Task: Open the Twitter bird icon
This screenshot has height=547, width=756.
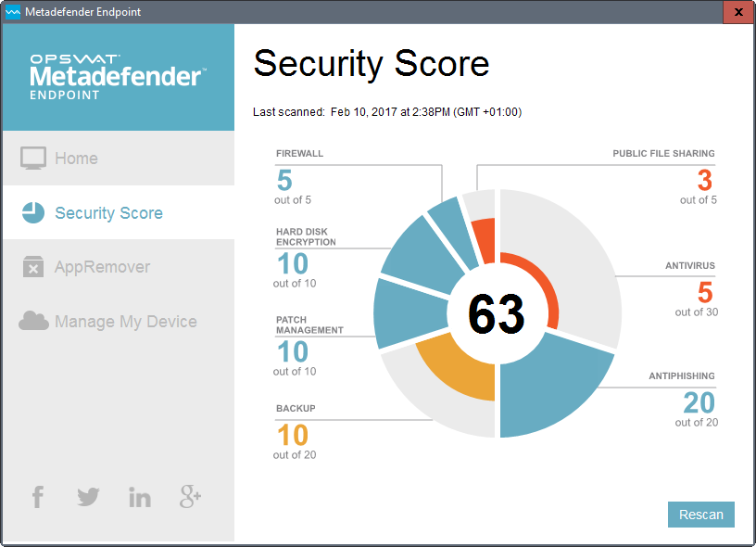Action: [88, 497]
